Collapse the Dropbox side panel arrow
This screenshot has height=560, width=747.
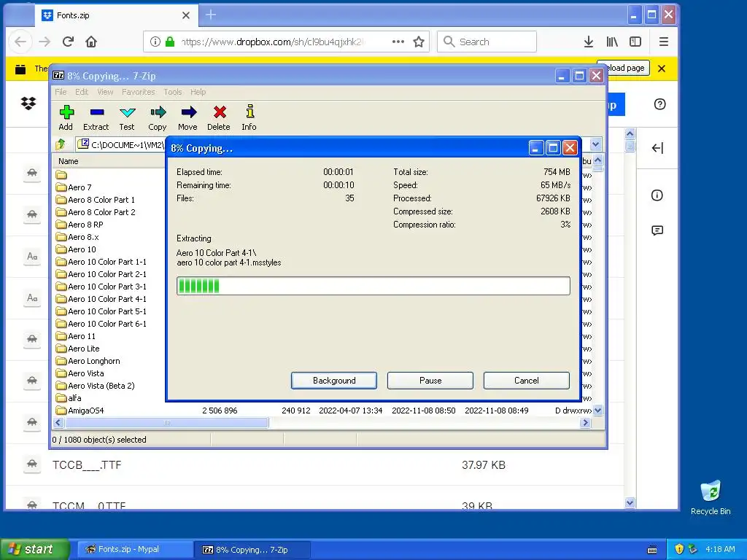pyautogui.click(x=657, y=148)
